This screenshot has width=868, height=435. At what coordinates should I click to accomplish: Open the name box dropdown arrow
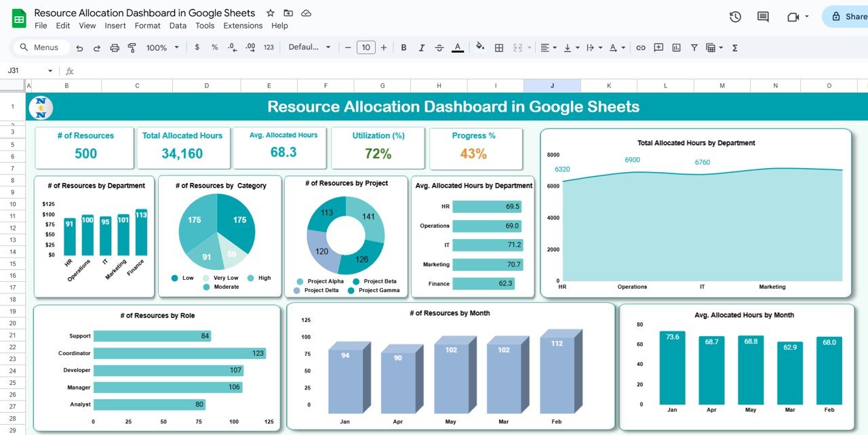tap(50, 71)
